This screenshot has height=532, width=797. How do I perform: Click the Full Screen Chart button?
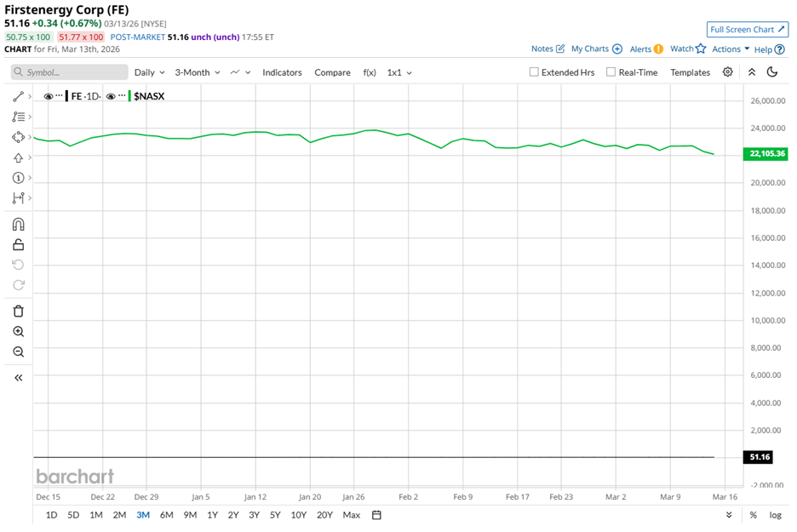[x=747, y=30]
